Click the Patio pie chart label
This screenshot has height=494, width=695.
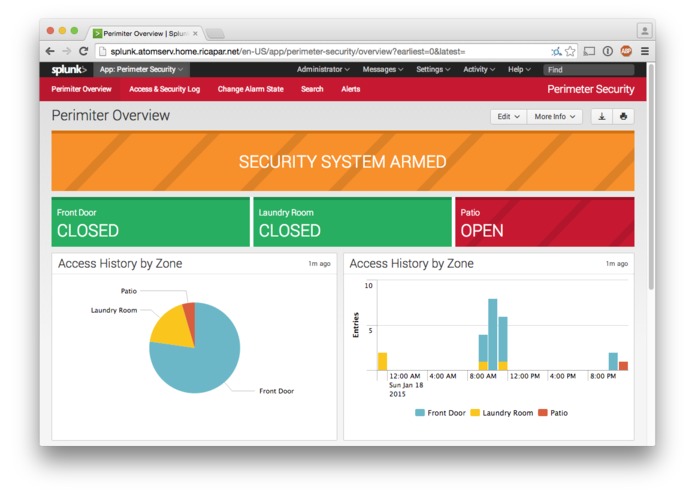[x=129, y=291]
